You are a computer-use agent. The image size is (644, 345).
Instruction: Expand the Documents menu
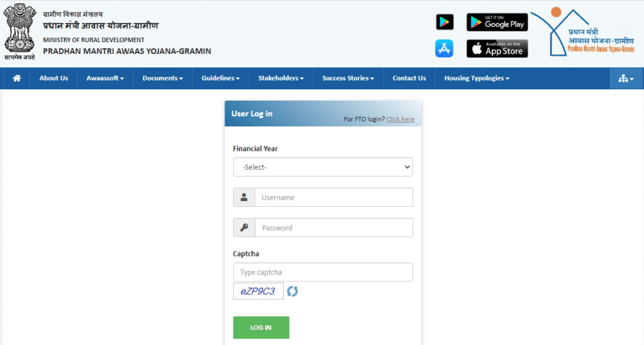(163, 79)
